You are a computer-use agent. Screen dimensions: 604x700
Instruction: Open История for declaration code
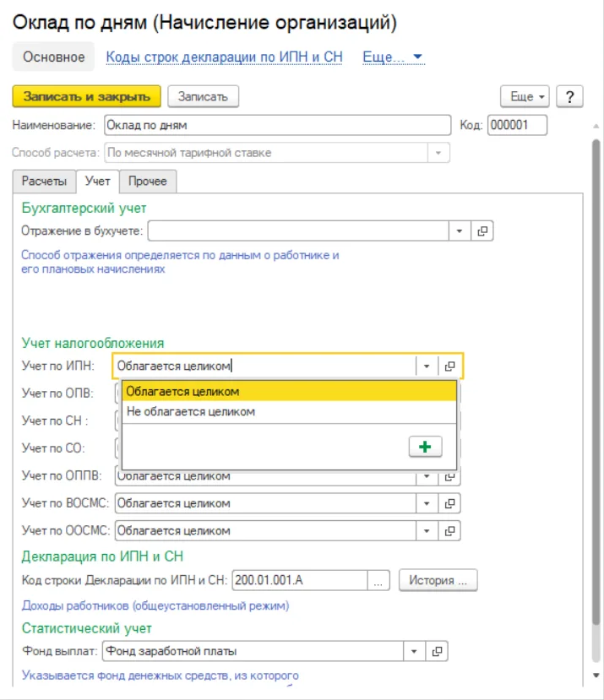point(438,580)
